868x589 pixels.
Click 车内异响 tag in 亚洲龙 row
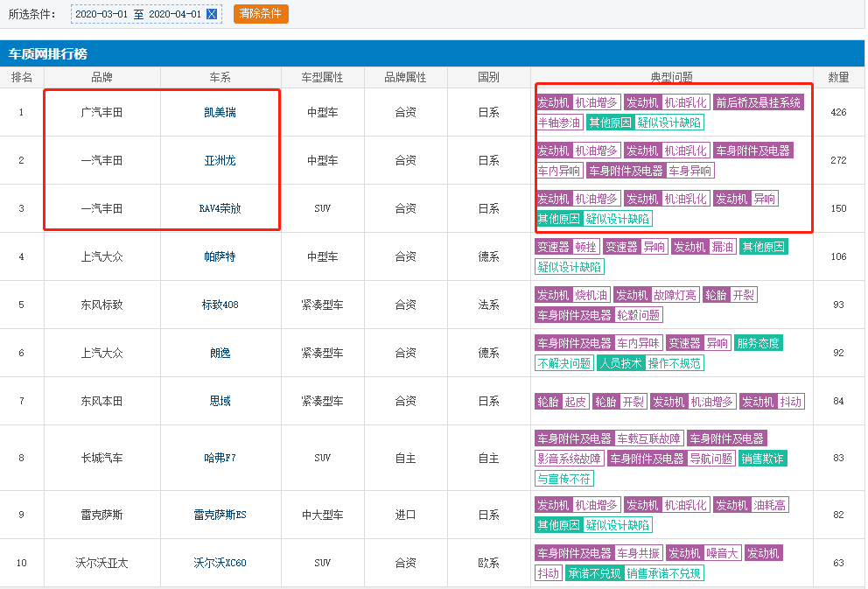click(558, 171)
